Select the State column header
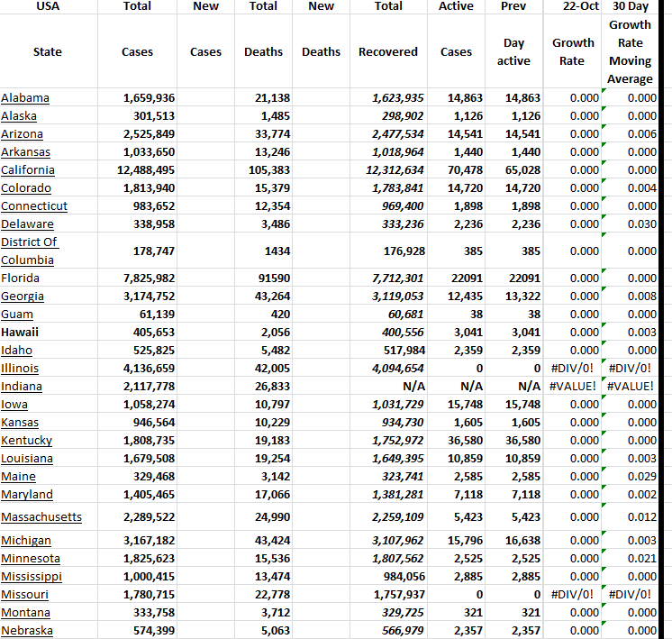This screenshot has width=672, height=639. tap(49, 51)
